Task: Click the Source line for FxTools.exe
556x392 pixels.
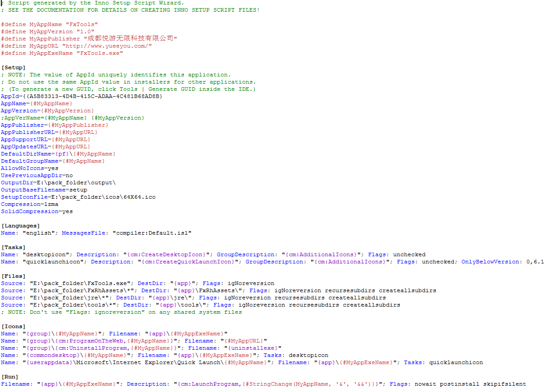Action: [x=138, y=283]
